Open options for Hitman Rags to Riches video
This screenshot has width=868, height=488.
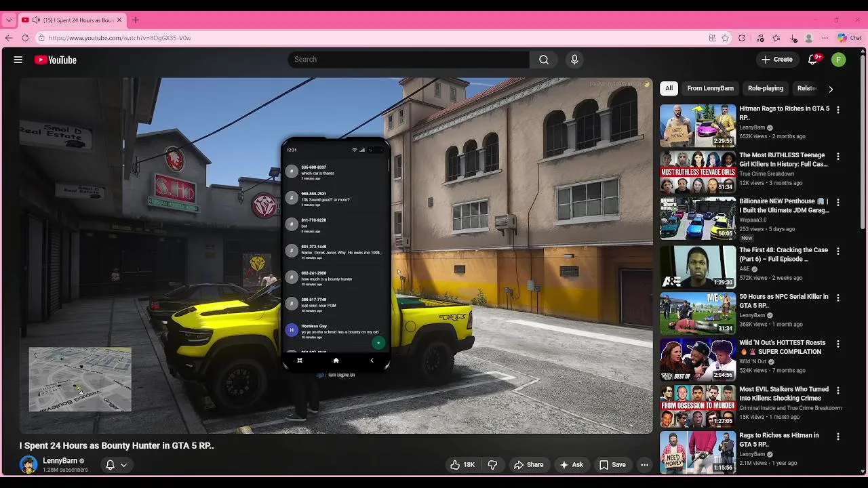click(838, 110)
